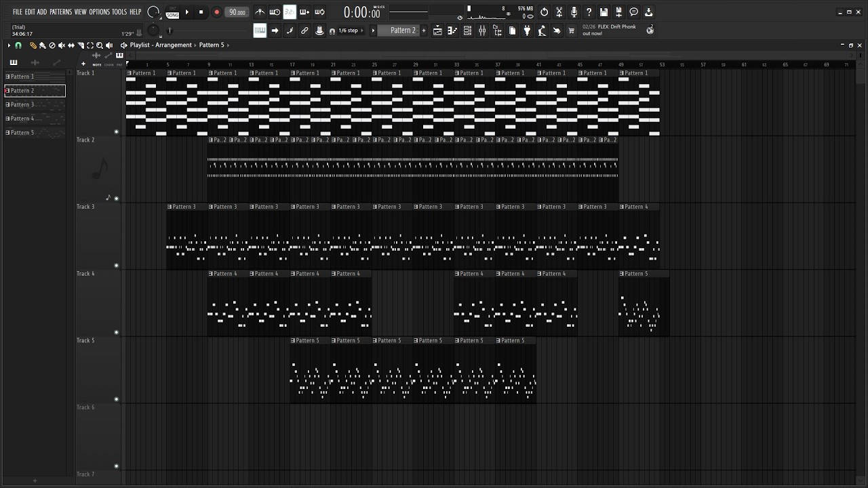
Task: Open the browser panel icon
Action: click(x=497, y=30)
